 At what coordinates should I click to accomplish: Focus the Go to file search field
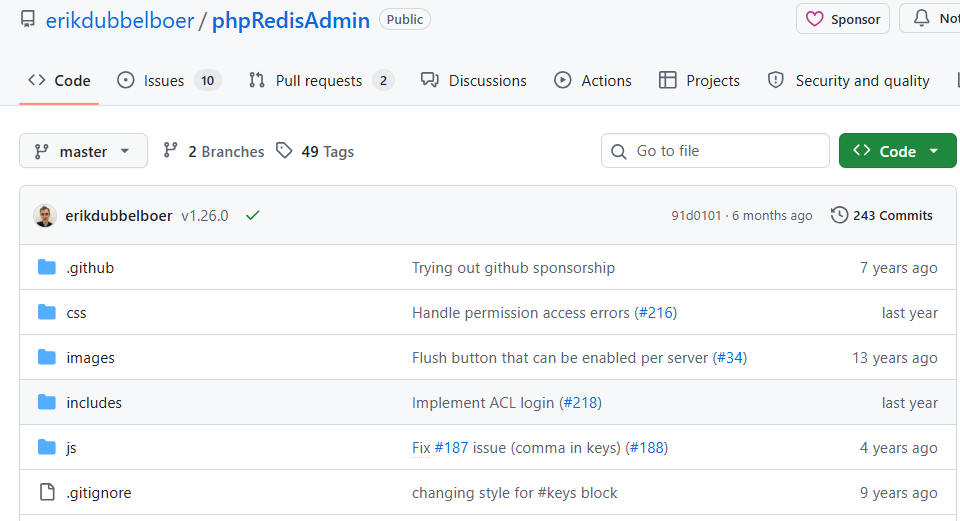pos(715,151)
